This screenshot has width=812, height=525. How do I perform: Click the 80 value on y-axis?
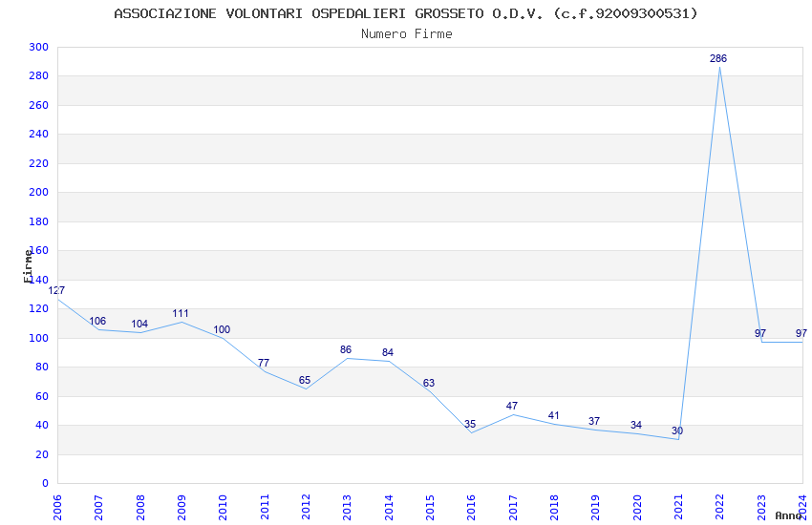[42, 367]
